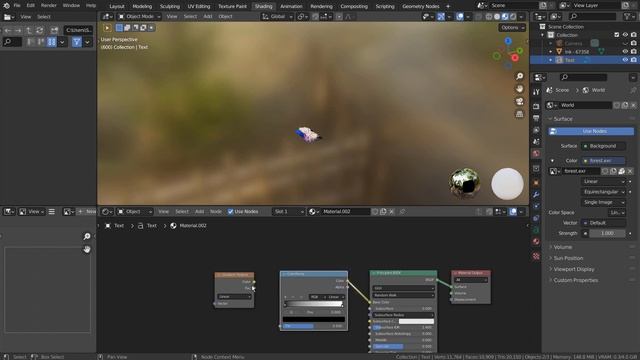Expand the Viewport Display panel
Image resolution: width=640 pixels, height=360 pixels.
click(x=573, y=269)
